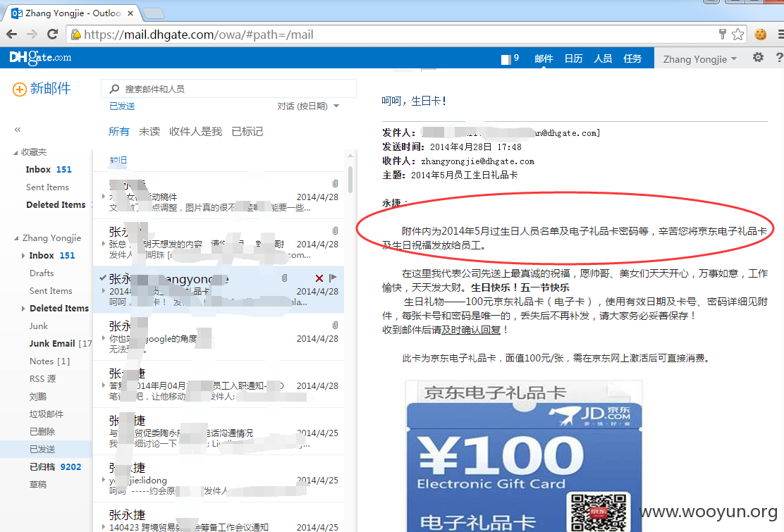Image resolution: width=784 pixels, height=532 pixels.
Task: Open the settings gear icon
Action: (758, 58)
